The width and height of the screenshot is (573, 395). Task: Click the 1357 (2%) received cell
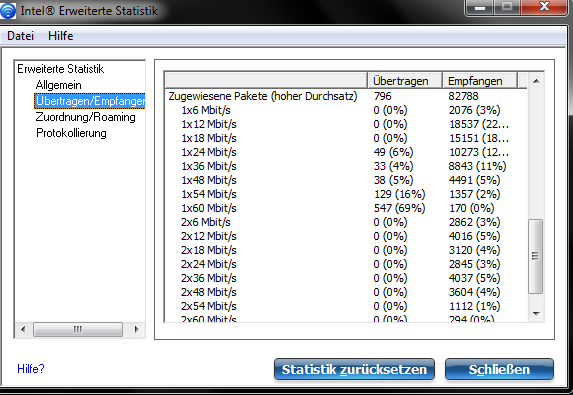point(475,194)
